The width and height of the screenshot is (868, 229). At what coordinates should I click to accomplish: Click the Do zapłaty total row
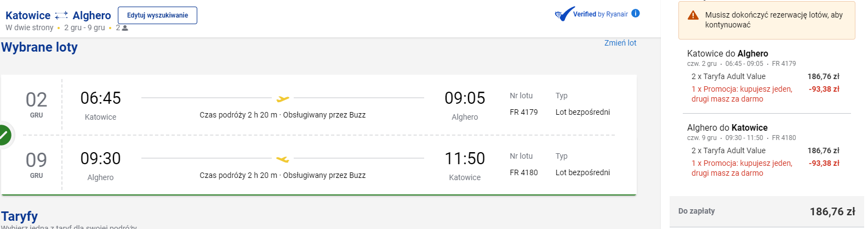click(x=766, y=211)
